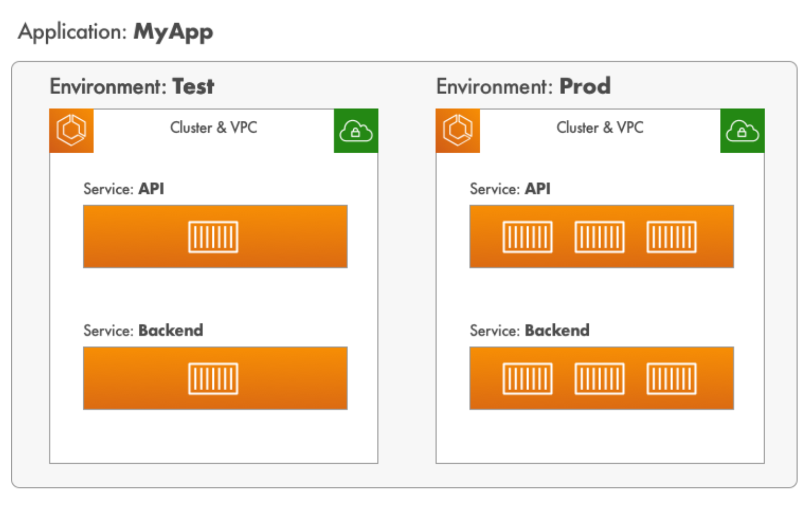Click the Application: MyApp title
Image resolution: width=812 pixels, height=517 pixels.
tap(116, 32)
